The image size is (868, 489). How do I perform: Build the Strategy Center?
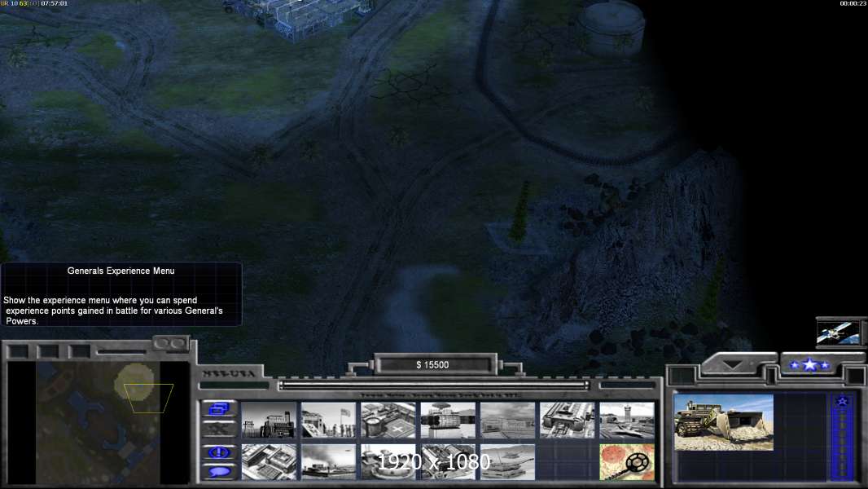click(269, 462)
